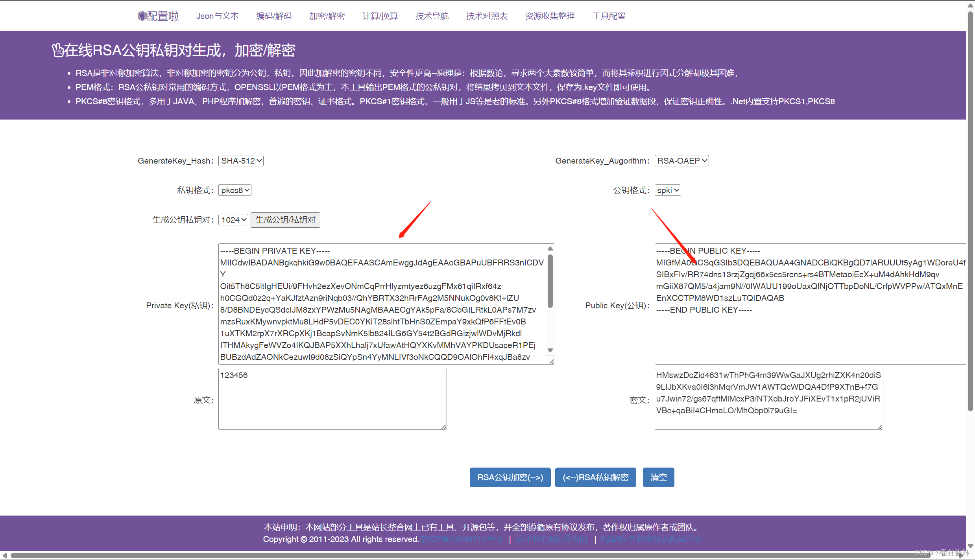Viewport: 975px width, 560px height.
Task: Click the 原文 plaintext field
Action: pyautogui.click(x=332, y=398)
